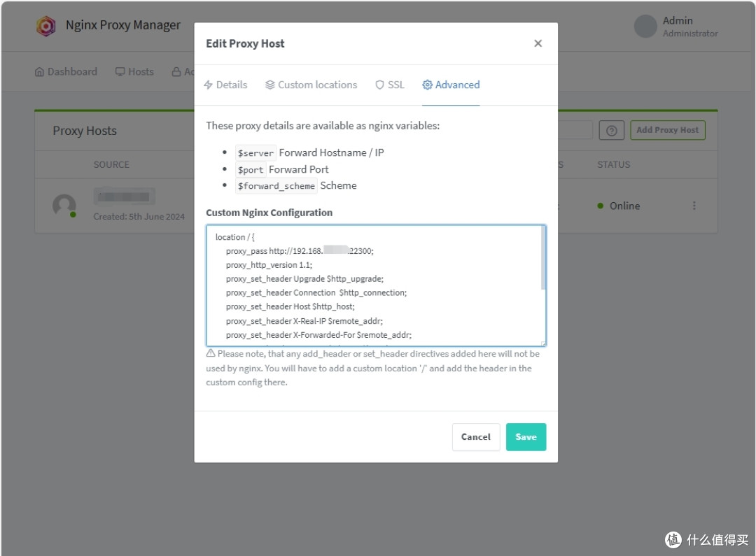Click the Hosts monitor icon

(120, 71)
